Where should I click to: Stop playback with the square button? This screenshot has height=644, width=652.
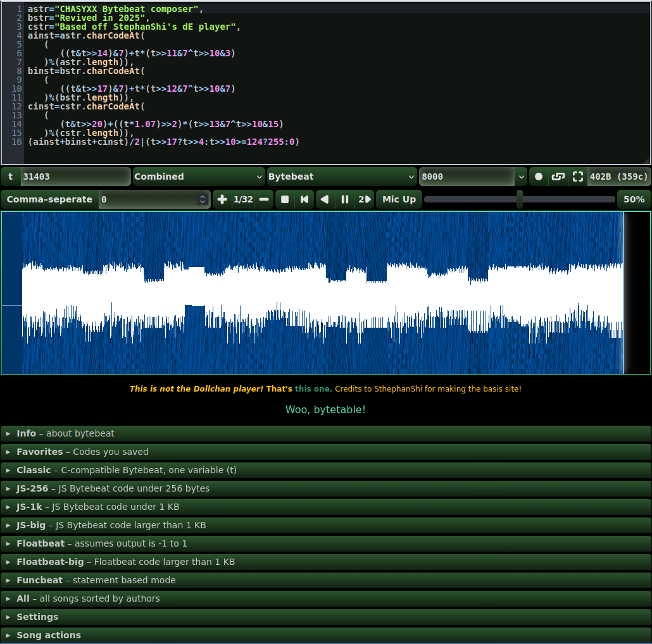point(285,200)
